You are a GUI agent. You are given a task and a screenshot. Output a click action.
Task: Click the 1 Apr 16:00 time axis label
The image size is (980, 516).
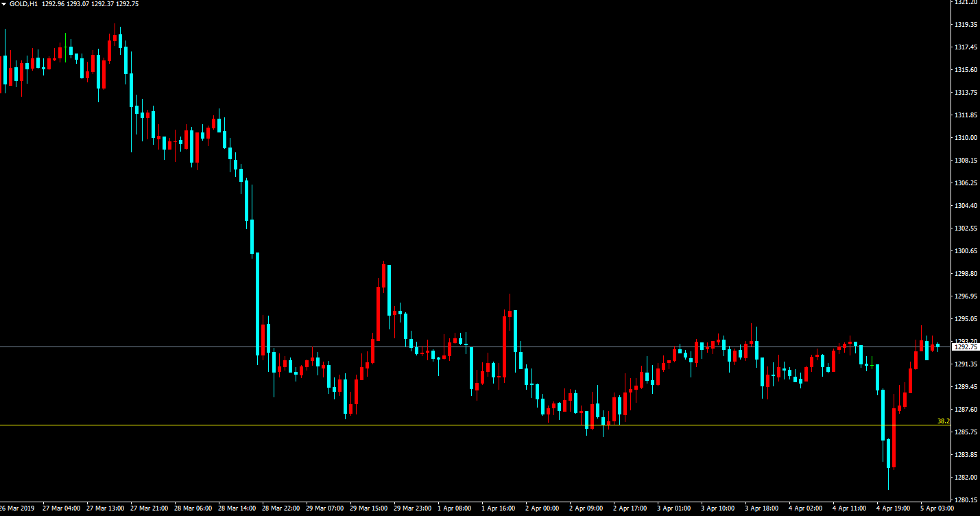[x=498, y=508]
